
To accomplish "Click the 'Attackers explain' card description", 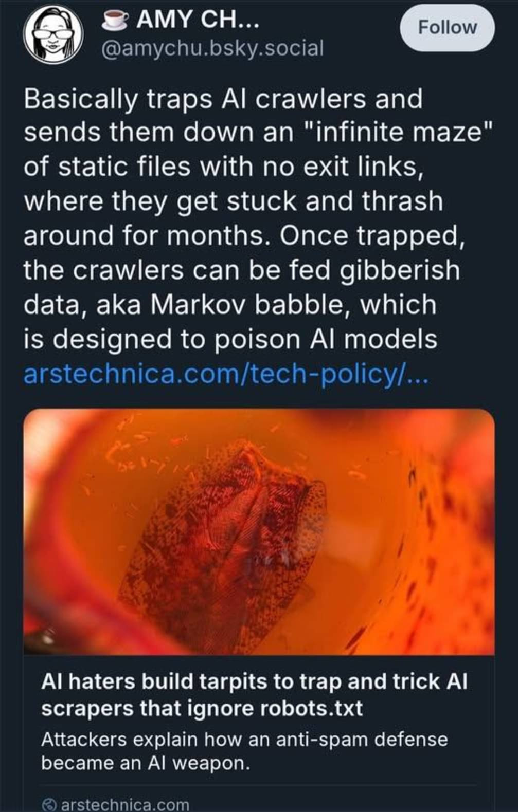I will click(244, 751).
